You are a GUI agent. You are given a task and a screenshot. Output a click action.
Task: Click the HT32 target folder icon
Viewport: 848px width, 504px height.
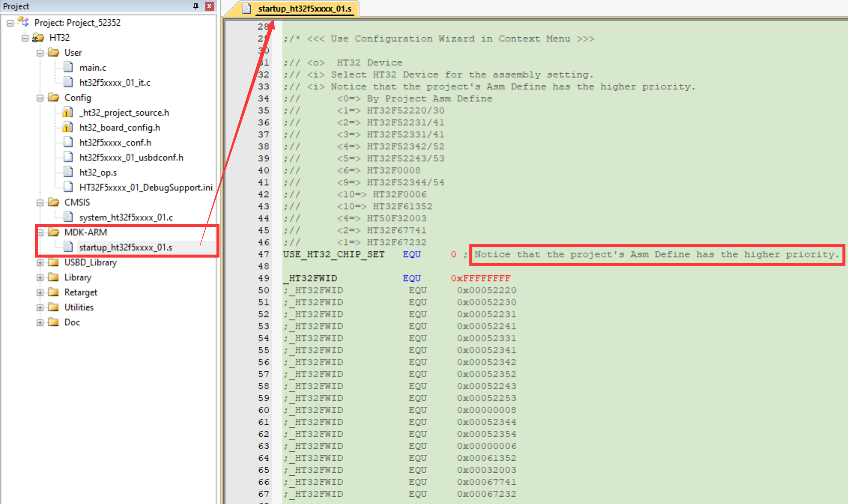click(38, 38)
